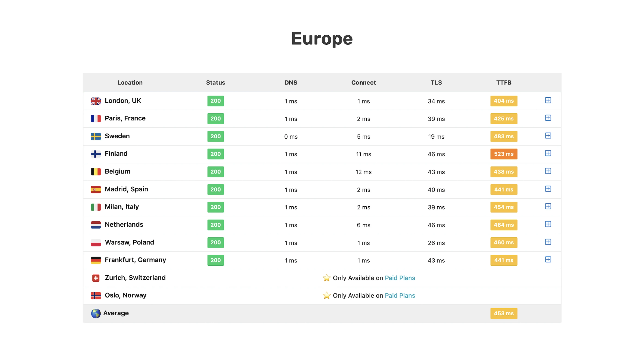
Task: Click plus icon next to Belgium
Action: pyautogui.click(x=548, y=171)
